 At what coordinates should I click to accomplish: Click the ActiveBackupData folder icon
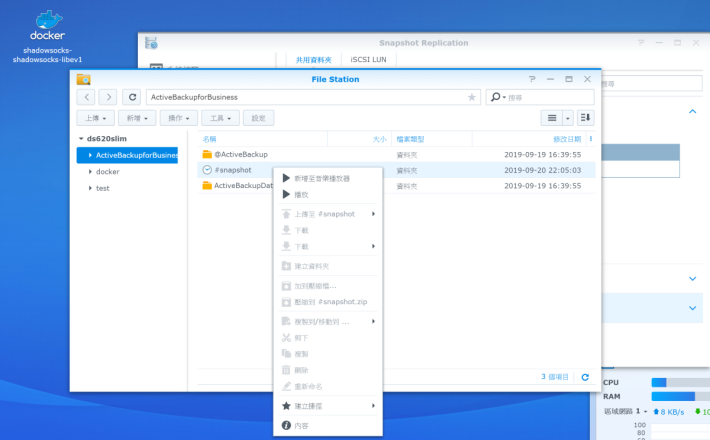click(207, 186)
